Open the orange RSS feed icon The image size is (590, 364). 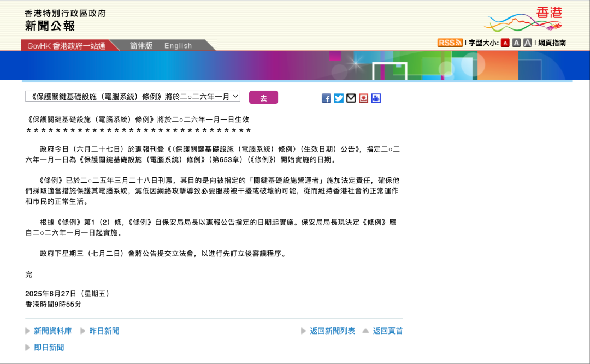(x=450, y=43)
